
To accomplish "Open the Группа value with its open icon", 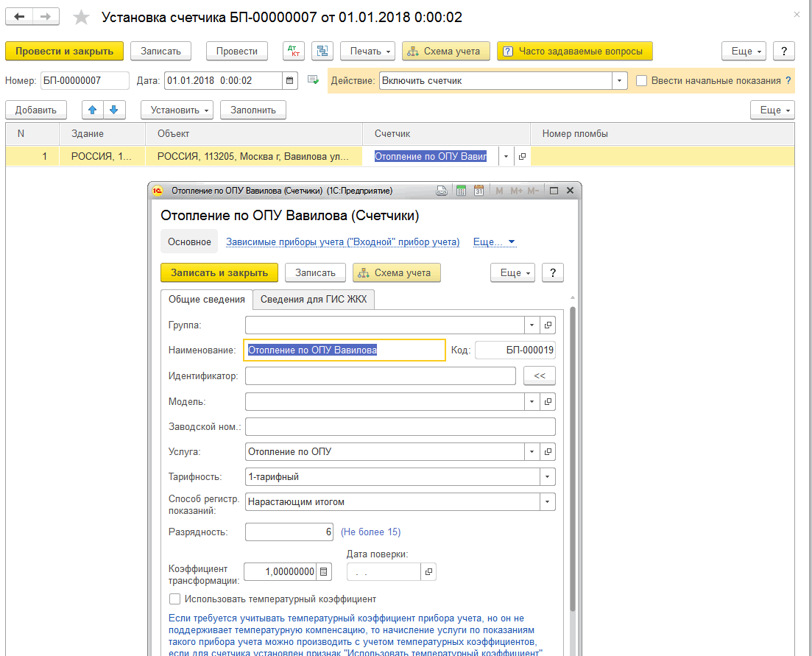I will click(x=548, y=325).
